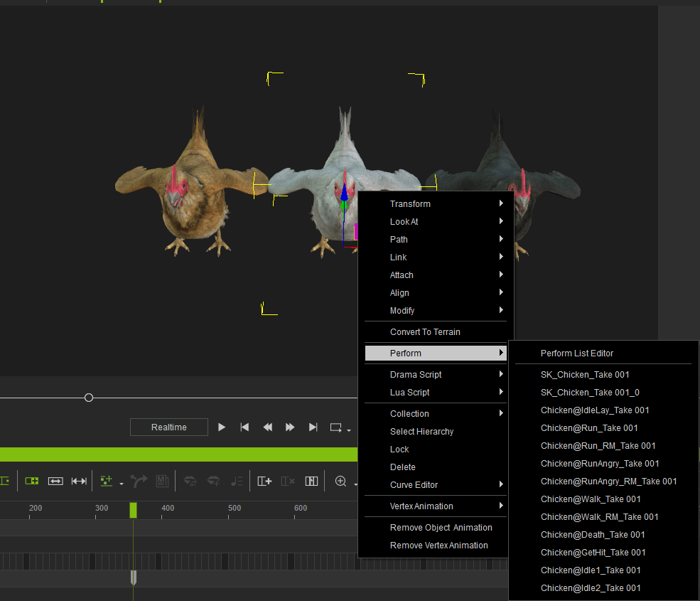Step forward to the next frame
The width and height of the screenshot is (700, 601).
(290, 427)
